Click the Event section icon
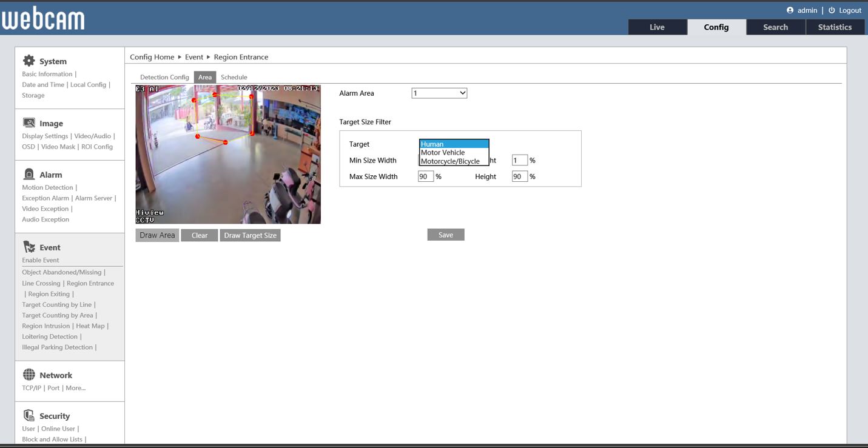 pos(29,247)
